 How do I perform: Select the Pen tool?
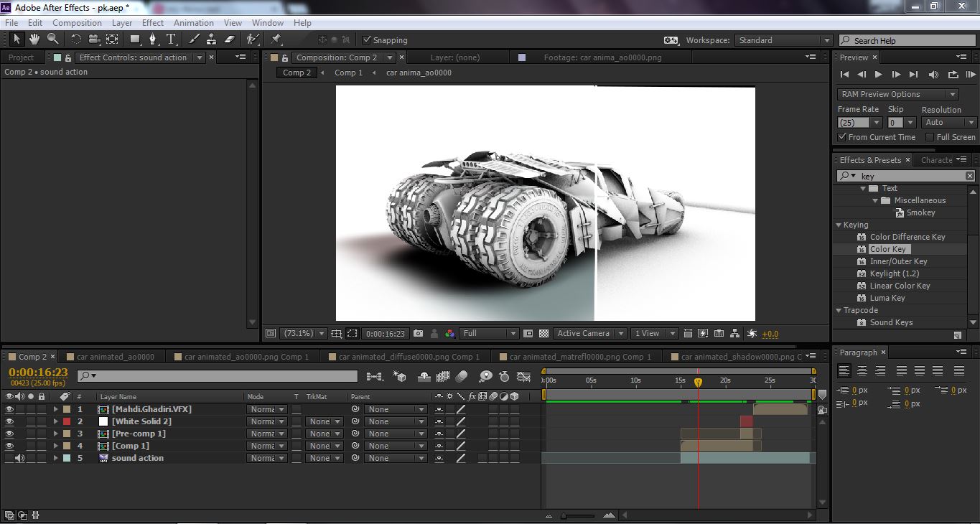click(153, 39)
